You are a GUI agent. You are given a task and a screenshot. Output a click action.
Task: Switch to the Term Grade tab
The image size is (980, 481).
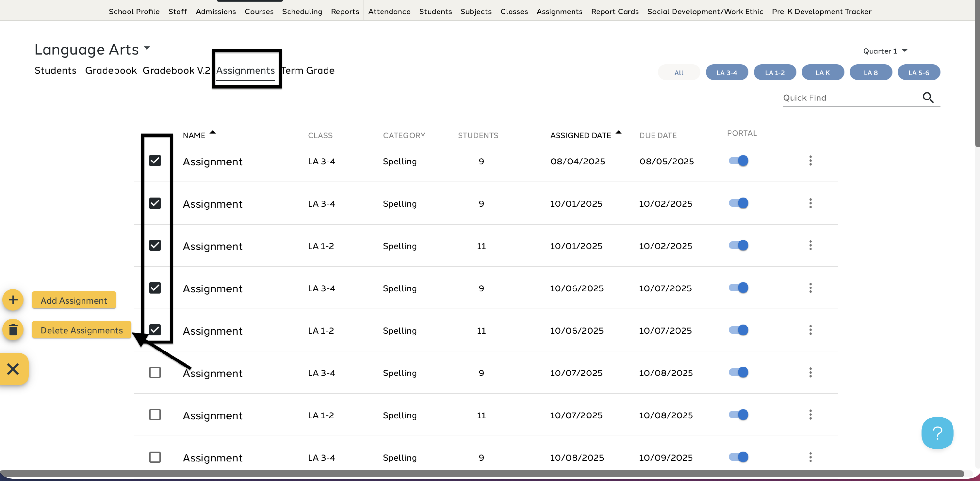tap(308, 71)
